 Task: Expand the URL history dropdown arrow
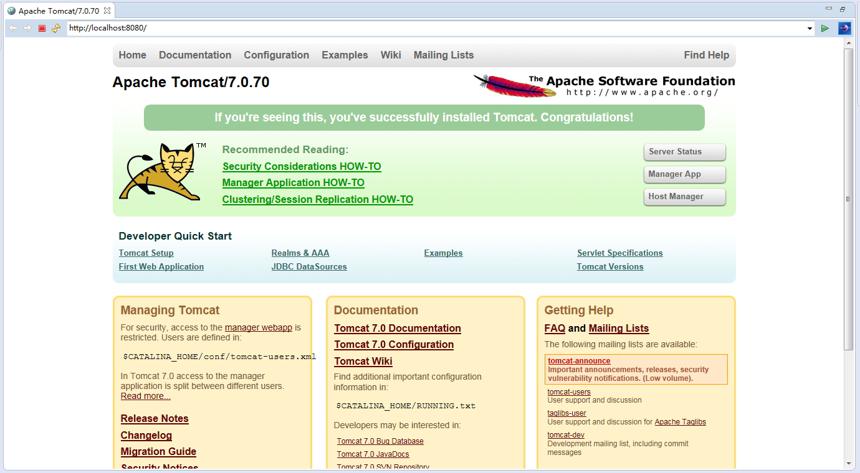(x=810, y=28)
